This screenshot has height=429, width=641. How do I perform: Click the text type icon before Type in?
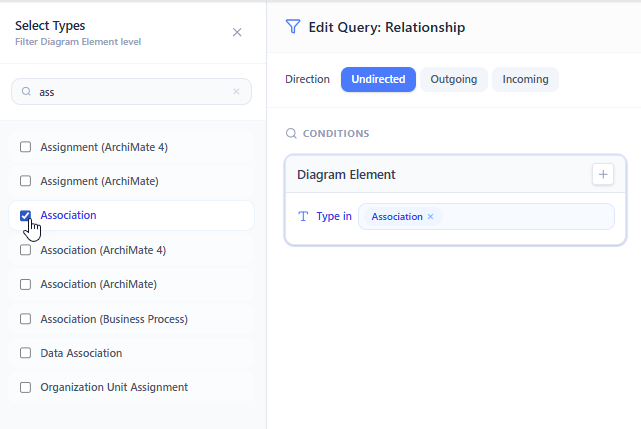click(x=303, y=216)
